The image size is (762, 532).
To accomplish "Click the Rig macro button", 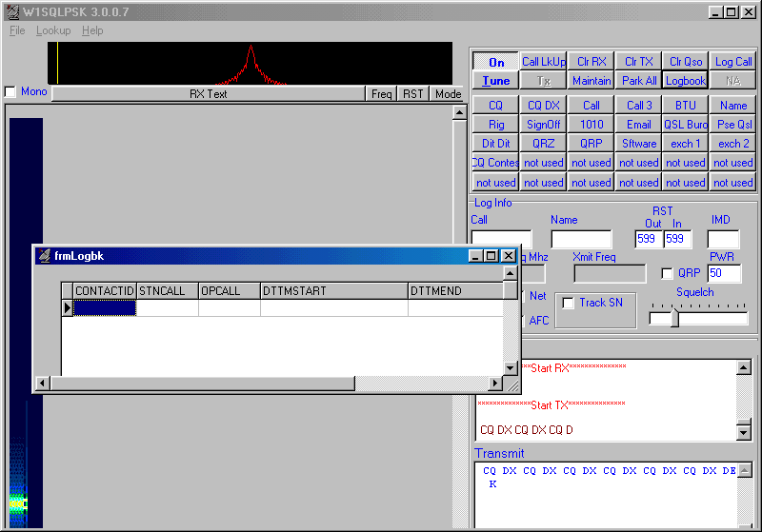I will [x=495, y=125].
